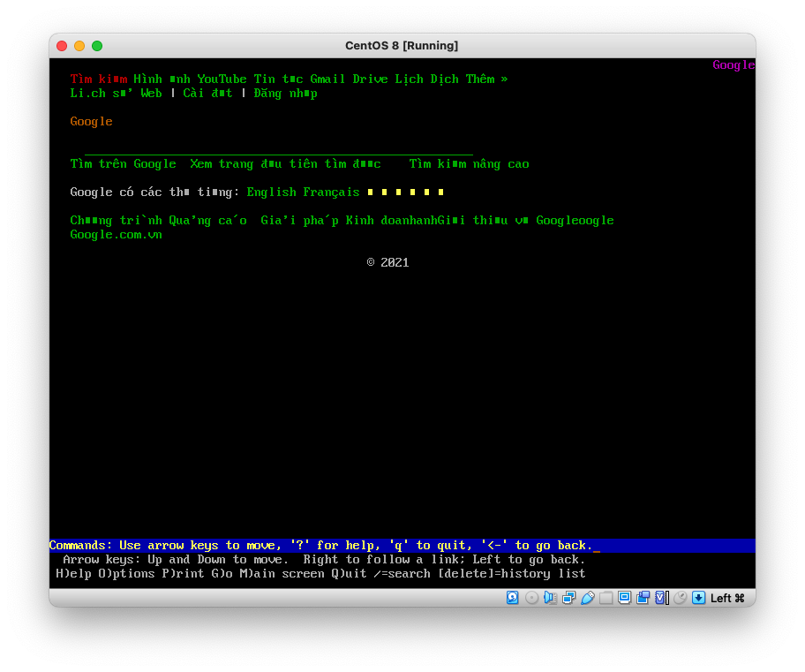
Task: Click the [delete]=history list text
Action: (x=511, y=574)
